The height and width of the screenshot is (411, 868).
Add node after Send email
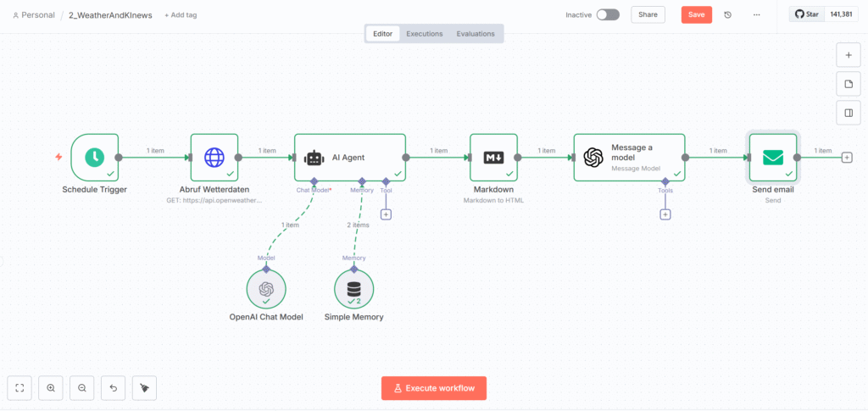point(846,158)
